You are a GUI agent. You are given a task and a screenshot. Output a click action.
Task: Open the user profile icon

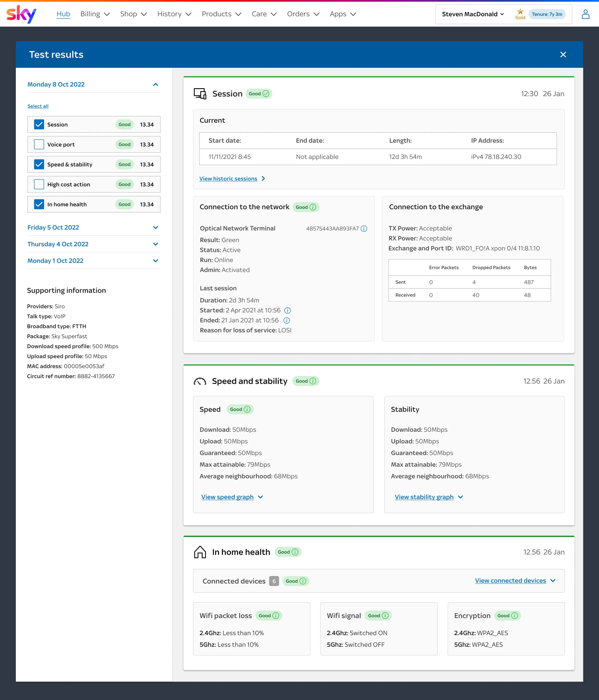tap(585, 14)
